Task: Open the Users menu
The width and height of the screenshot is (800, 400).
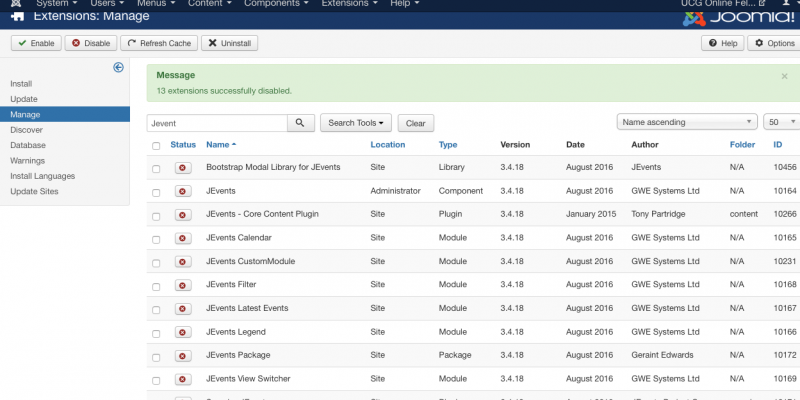Action: pos(107,4)
